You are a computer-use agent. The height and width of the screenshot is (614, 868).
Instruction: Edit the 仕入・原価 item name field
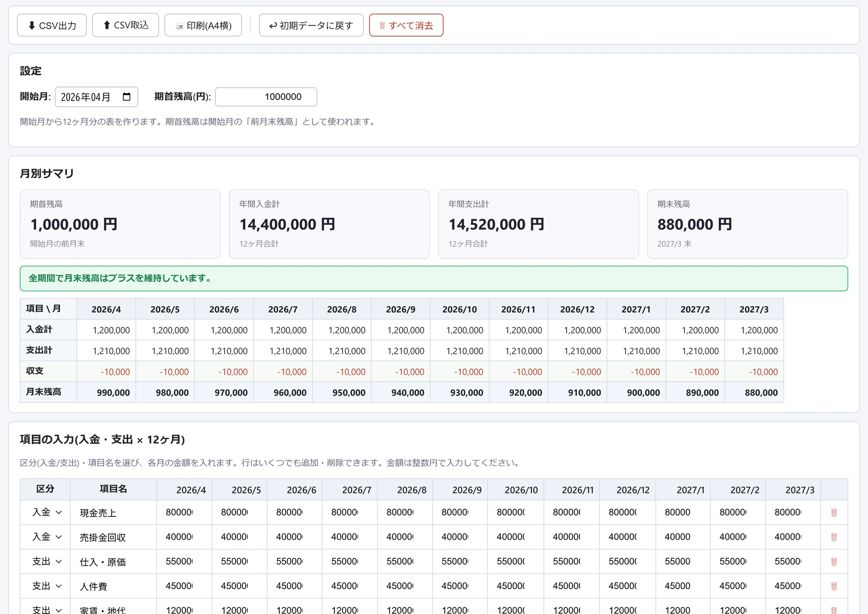pos(113,562)
